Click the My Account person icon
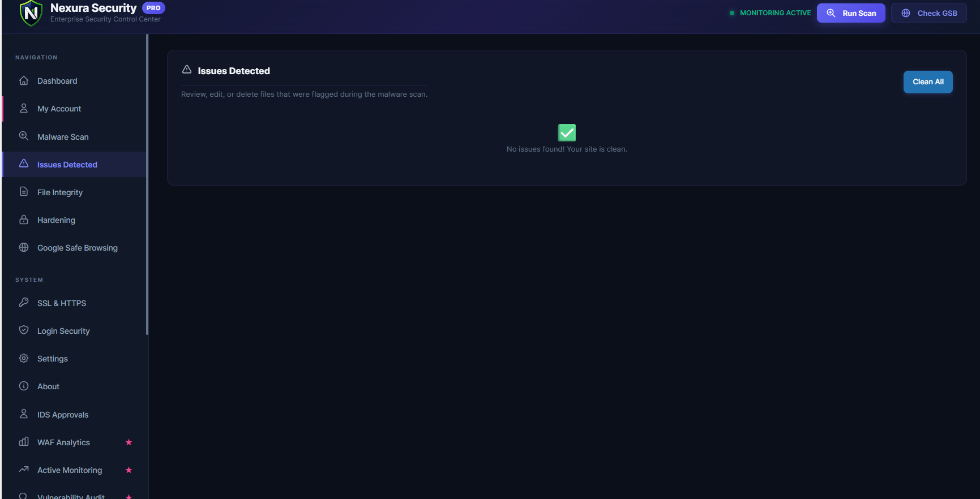Image resolution: width=980 pixels, height=499 pixels. coord(24,108)
